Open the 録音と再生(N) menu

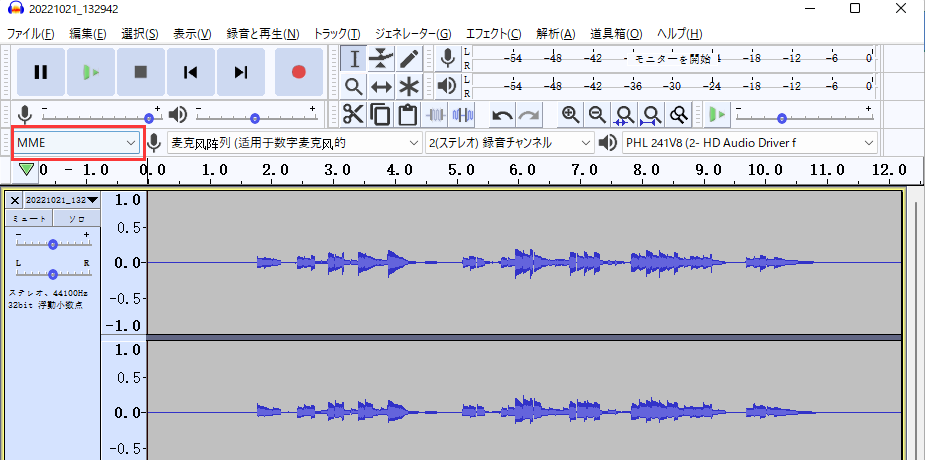(263, 34)
